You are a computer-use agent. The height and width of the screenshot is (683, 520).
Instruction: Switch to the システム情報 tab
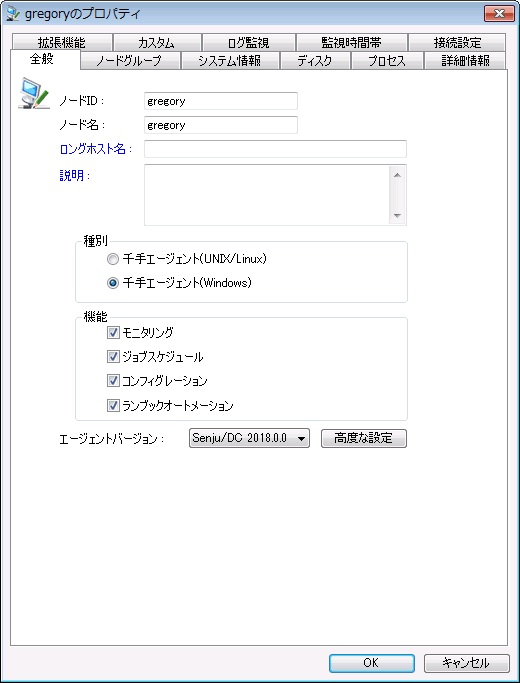(x=230, y=61)
